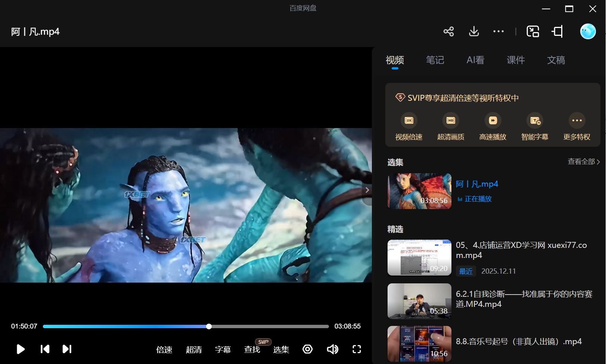Open the 倍速 playback speed menu
606x364 pixels.
(x=164, y=349)
